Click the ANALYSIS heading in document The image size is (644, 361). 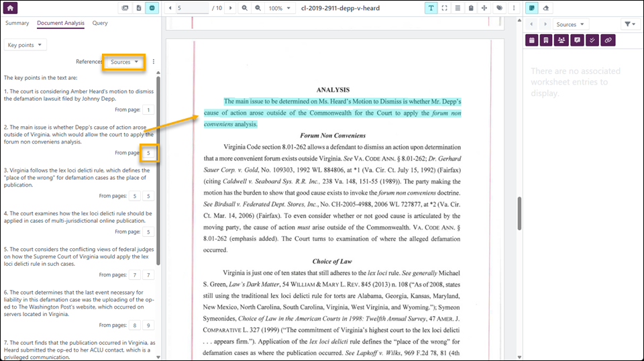tap(333, 89)
